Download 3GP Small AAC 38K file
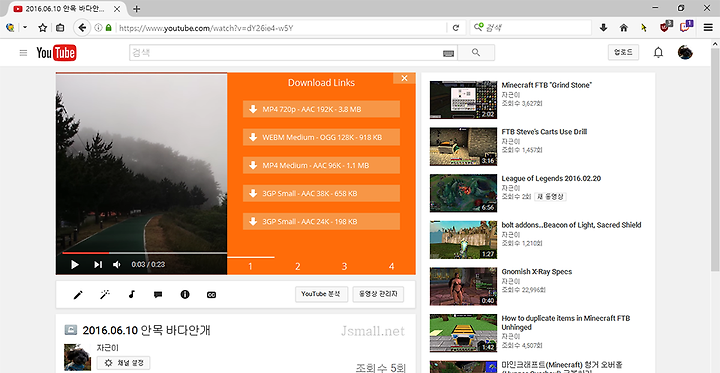 321,193
